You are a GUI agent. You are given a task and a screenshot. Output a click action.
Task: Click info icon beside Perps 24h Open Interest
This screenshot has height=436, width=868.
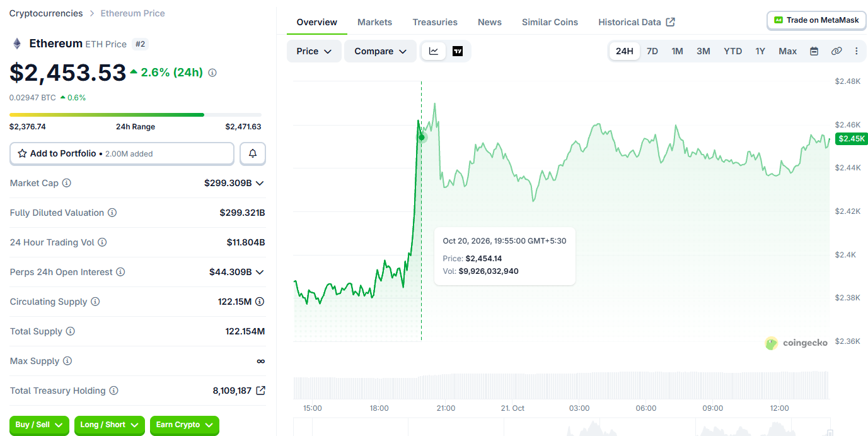pos(120,272)
